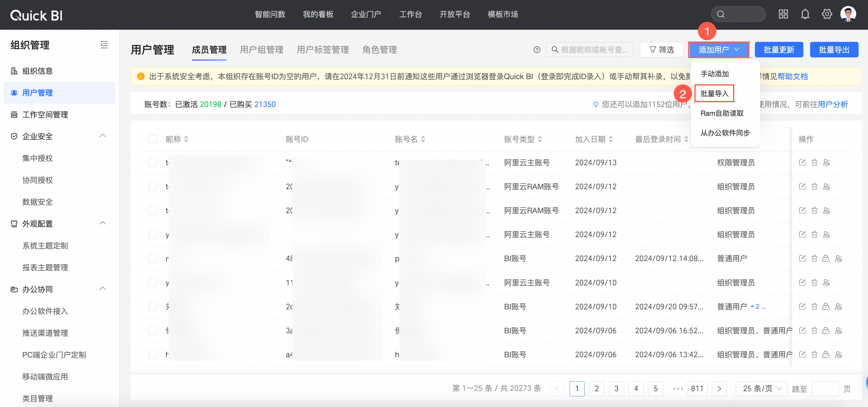
Task: Click the ellipsis to jump pages forward
Action: pyautogui.click(x=678, y=388)
